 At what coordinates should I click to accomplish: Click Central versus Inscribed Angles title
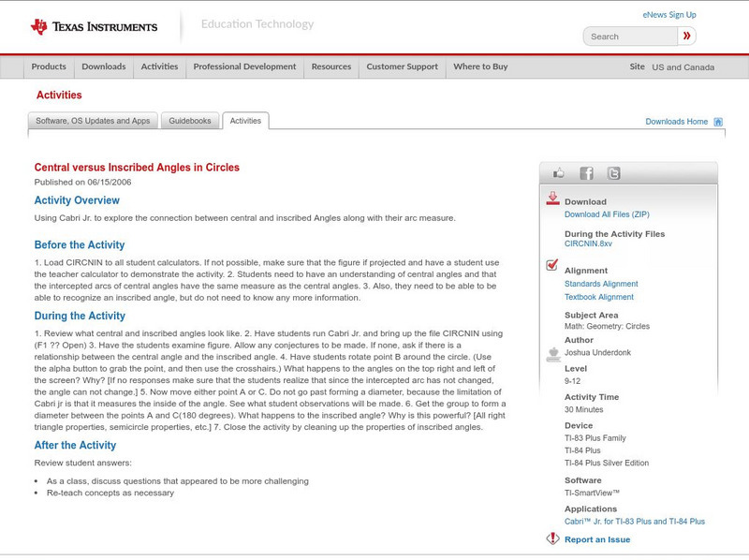137,168
